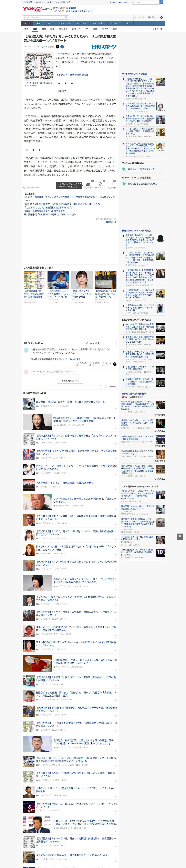This screenshot has height=868, width=186.
Task: Click the 新しい視点 exclamation reaction icon
Action: tap(112, 184)
